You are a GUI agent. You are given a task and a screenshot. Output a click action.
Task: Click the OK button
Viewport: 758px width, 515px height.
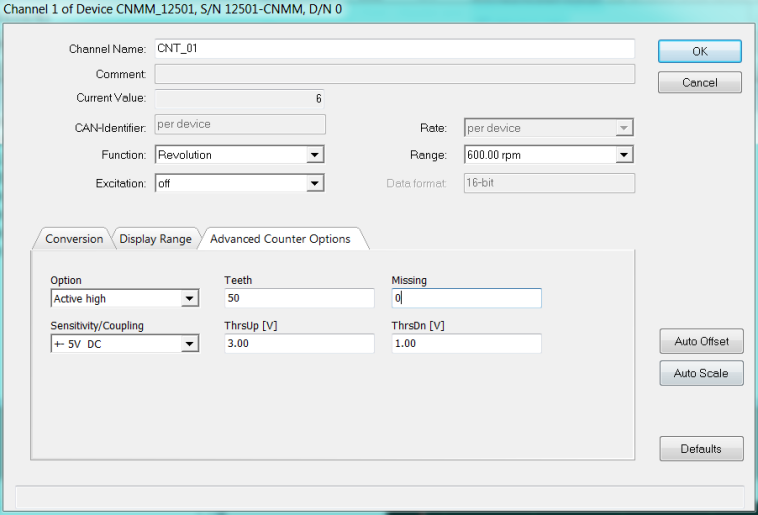click(699, 51)
